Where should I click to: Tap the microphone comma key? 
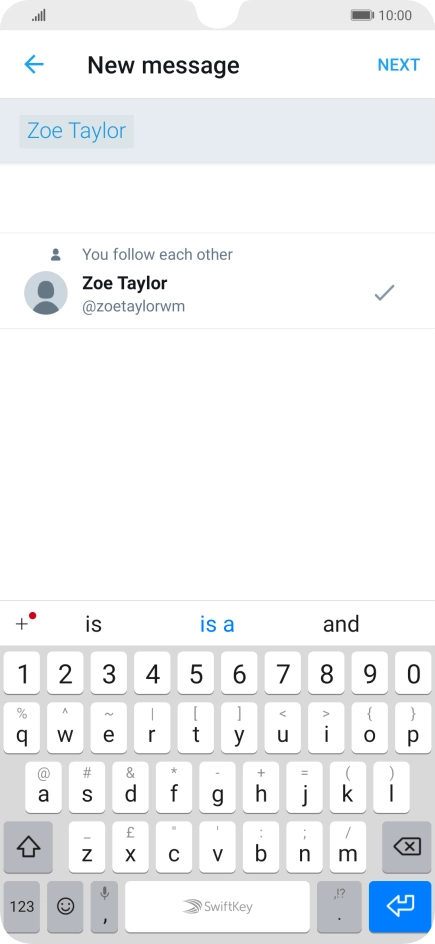[105, 906]
